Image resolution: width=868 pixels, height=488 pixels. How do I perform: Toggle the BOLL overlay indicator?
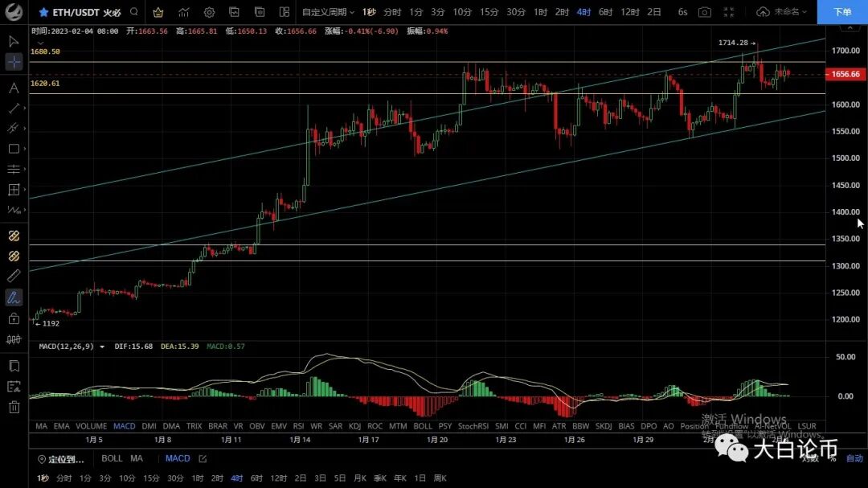[112, 458]
